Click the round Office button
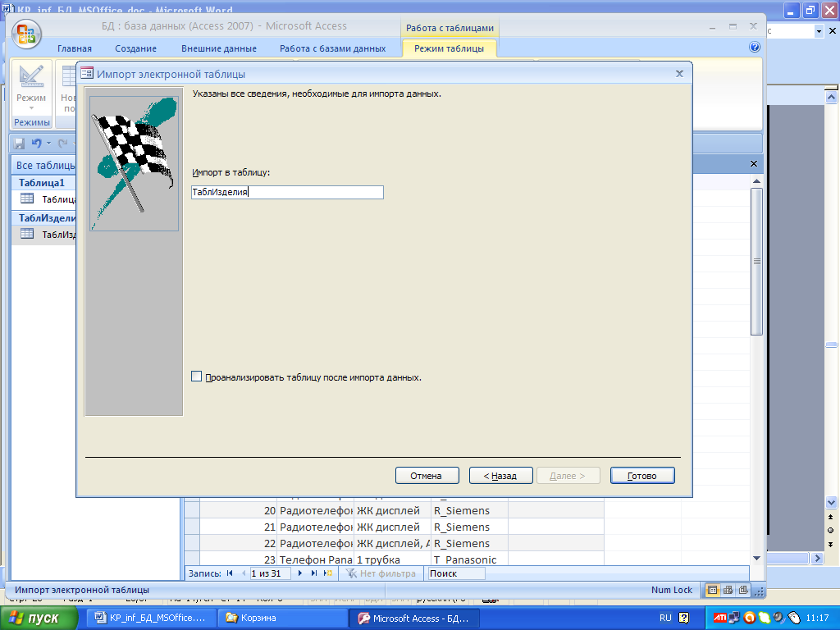This screenshot has height=630, width=840. click(x=26, y=34)
